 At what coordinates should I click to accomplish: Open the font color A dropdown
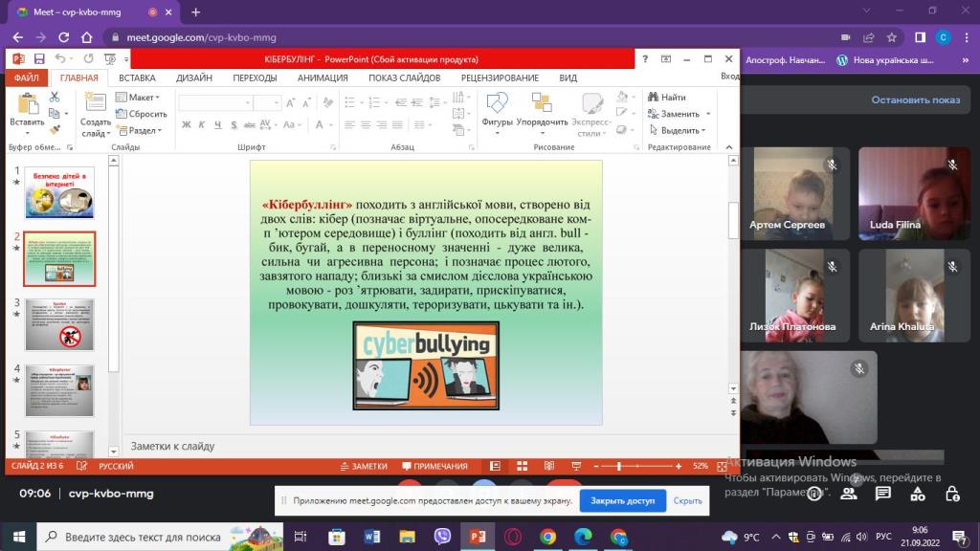click(x=323, y=125)
